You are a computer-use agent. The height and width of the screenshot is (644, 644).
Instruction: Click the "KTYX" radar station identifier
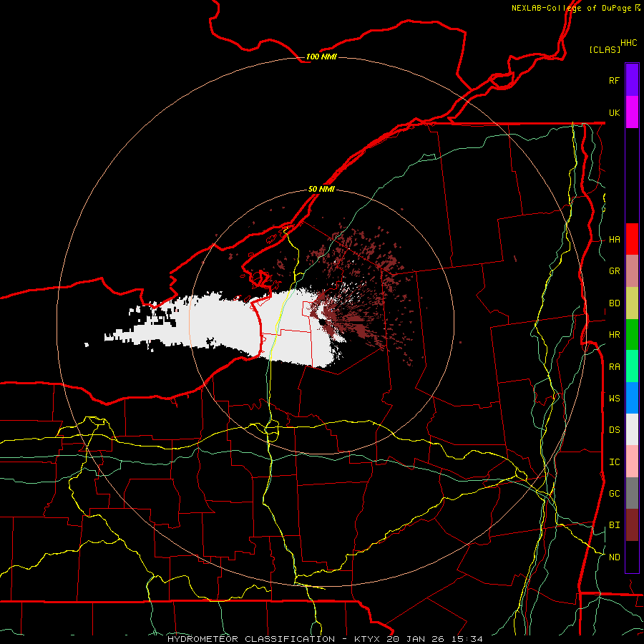[x=368, y=639]
